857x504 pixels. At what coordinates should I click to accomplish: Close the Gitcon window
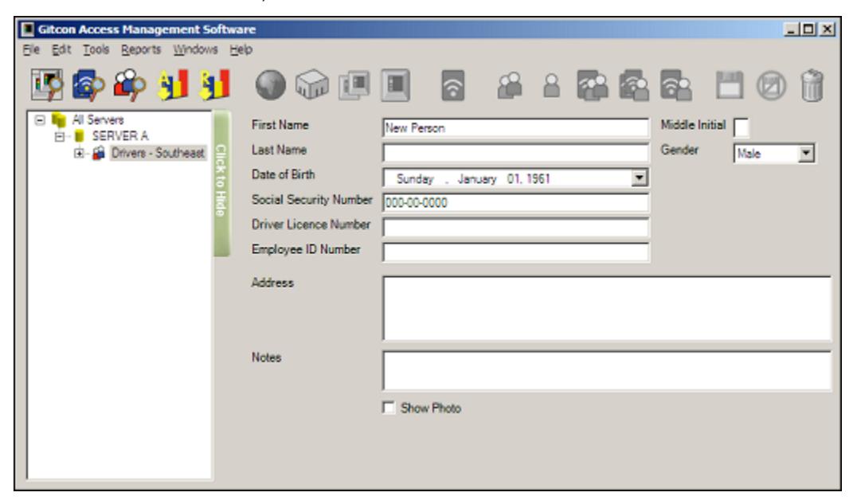[827, 29]
